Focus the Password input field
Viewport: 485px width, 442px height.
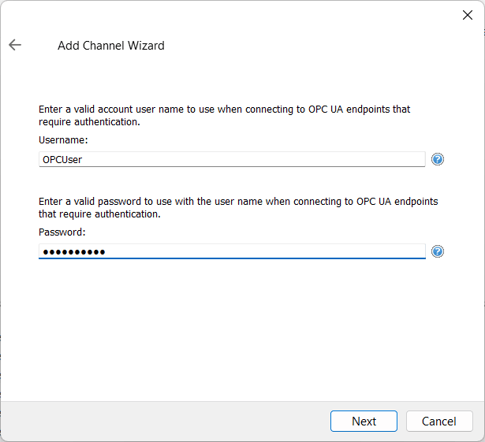(x=232, y=251)
